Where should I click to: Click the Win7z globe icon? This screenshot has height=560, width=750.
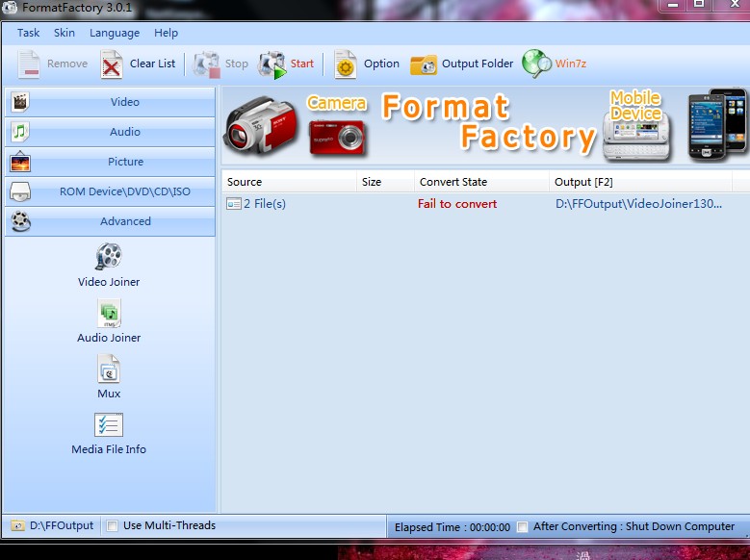click(536, 64)
